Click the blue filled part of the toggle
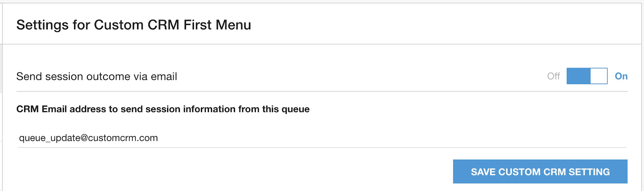644x191 pixels. coord(578,76)
